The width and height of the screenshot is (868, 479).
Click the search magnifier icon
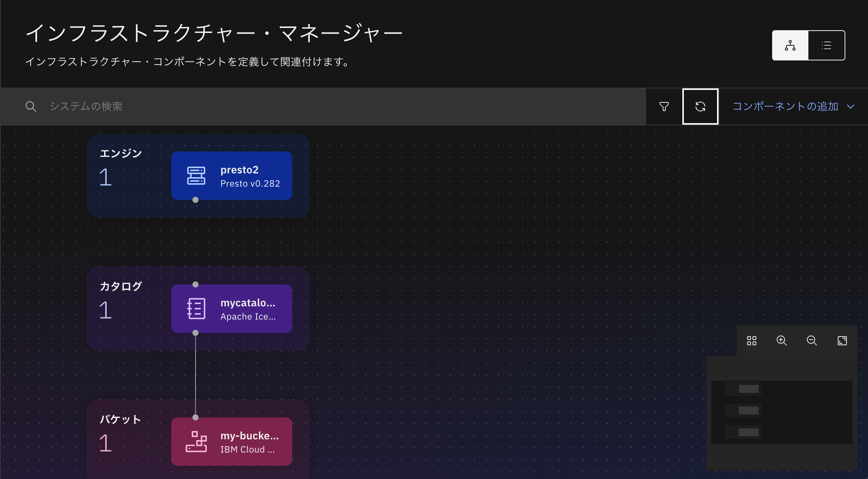coord(31,107)
